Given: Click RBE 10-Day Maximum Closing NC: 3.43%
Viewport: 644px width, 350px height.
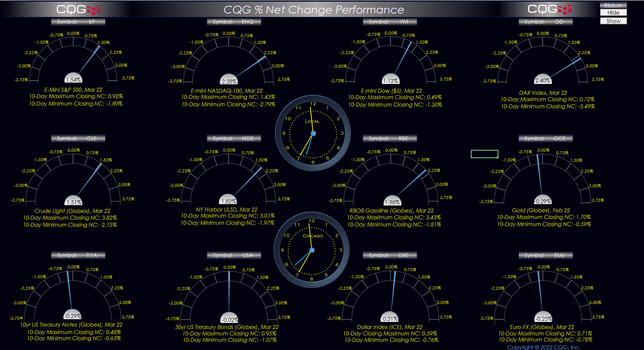Looking at the screenshot, I should pyautogui.click(x=394, y=217).
